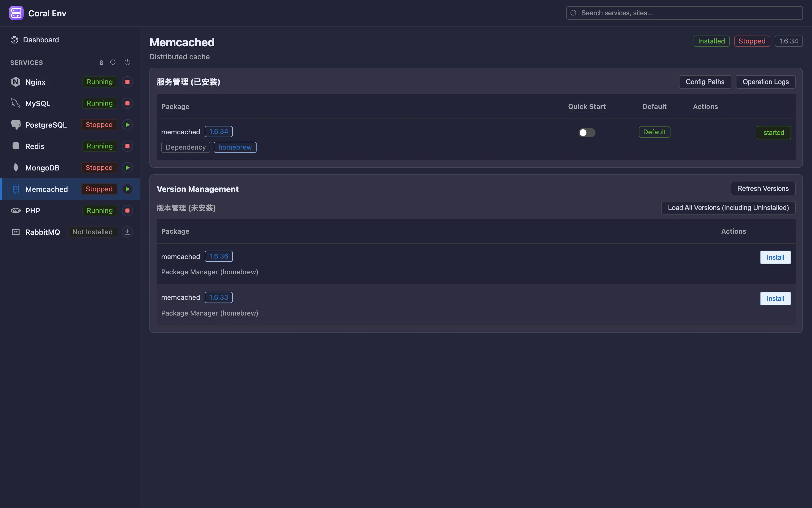Click the RabbitMQ icon in sidebar
The image size is (812, 508).
[16, 232]
